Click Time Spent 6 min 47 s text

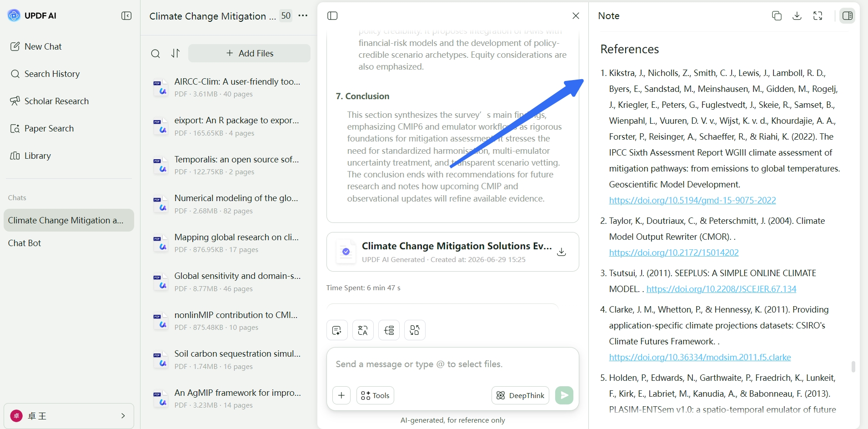click(x=363, y=288)
